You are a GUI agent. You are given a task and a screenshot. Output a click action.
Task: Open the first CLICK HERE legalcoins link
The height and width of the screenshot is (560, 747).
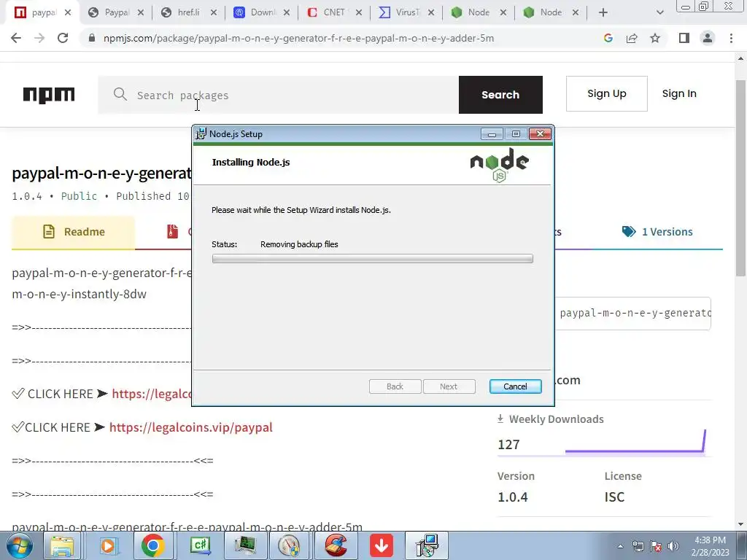pos(151,394)
